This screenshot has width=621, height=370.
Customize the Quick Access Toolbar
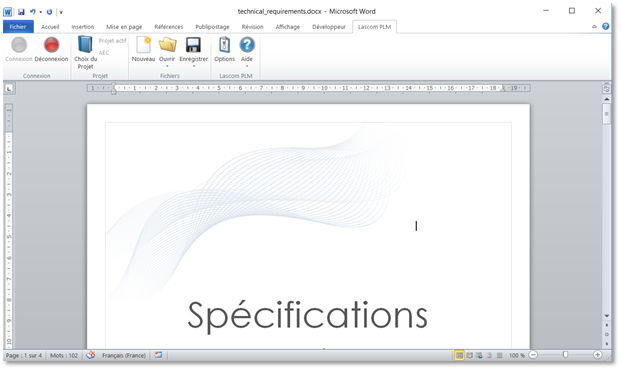pos(61,12)
